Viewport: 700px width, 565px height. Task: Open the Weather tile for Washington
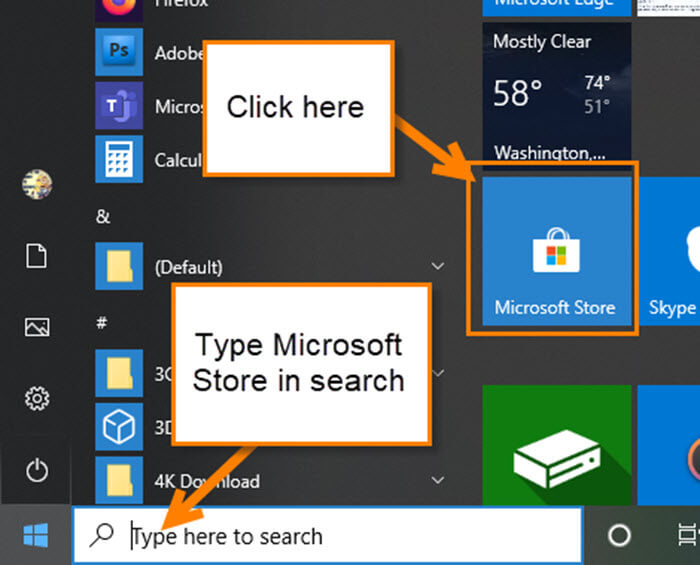tap(557, 96)
